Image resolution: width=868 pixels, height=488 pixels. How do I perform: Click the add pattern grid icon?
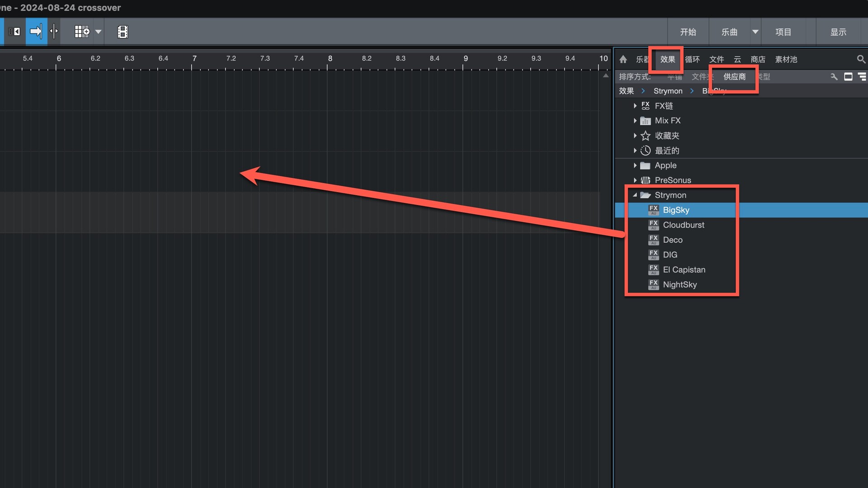point(82,32)
